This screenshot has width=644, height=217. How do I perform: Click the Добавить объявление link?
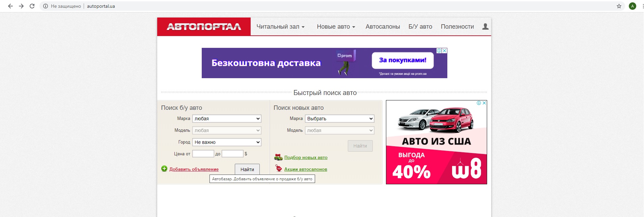tap(194, 169)
